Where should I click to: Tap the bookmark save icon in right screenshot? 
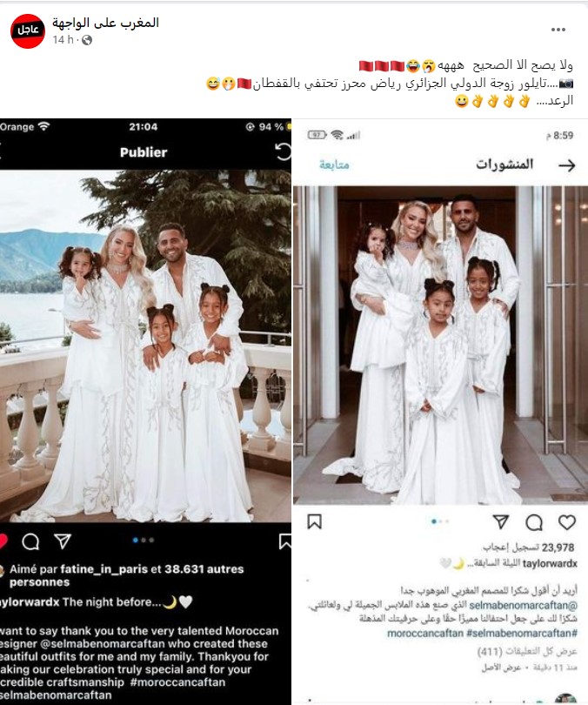pyautogui.click(x=314, y=521)
